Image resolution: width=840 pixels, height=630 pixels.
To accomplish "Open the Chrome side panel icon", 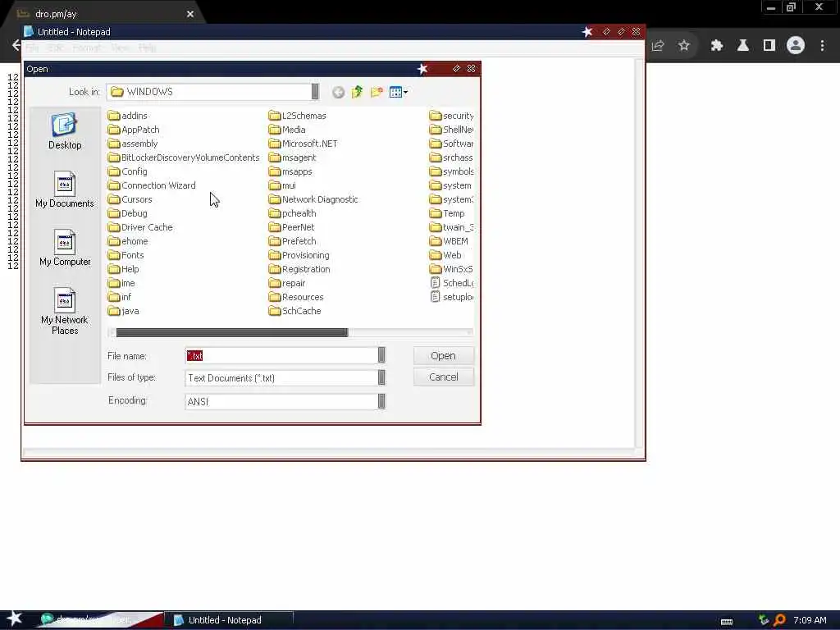I will pyautogui.click(x=769, y=46).
